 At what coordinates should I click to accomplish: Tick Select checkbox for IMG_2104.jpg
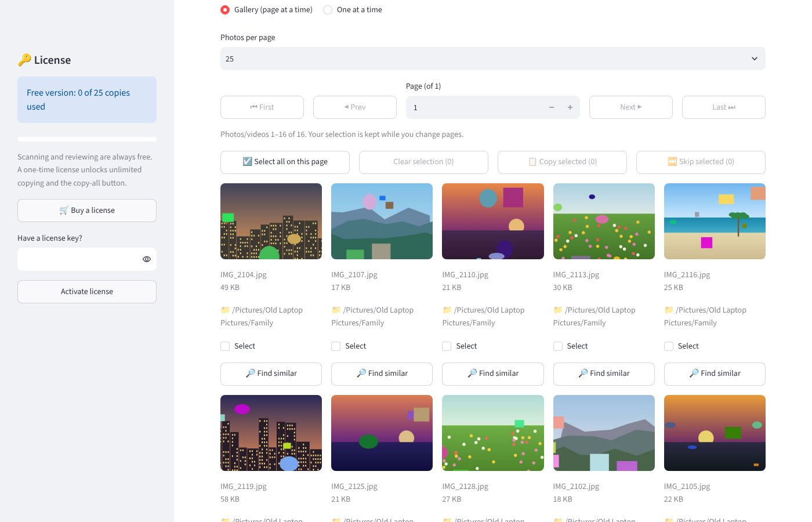pos(225,346)
